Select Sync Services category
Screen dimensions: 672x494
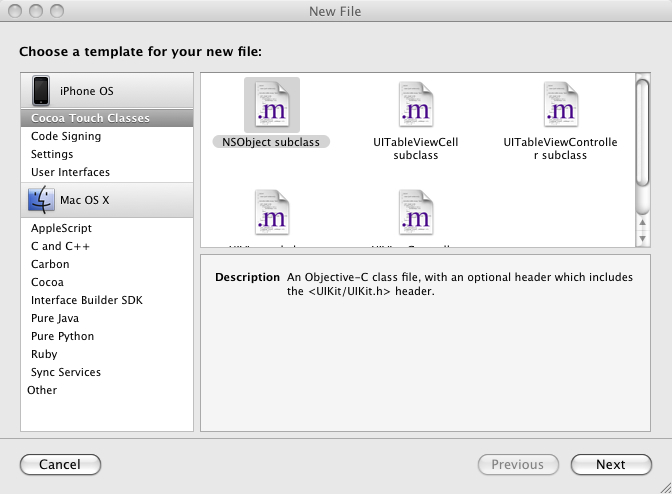(x=107, y=372)
